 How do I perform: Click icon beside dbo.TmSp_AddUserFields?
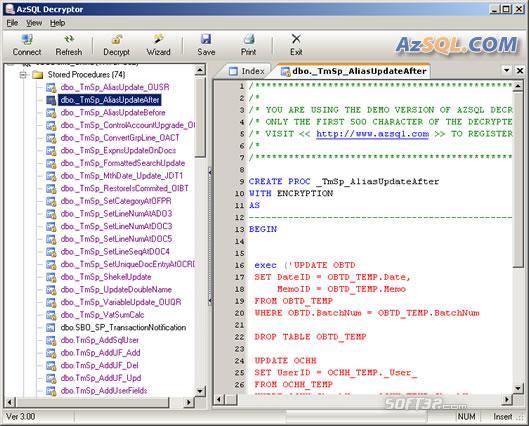(x=51, y=391)
